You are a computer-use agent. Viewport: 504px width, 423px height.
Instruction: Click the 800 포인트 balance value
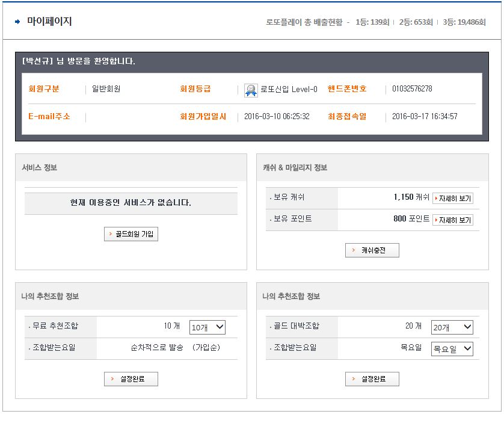point(411,219)
